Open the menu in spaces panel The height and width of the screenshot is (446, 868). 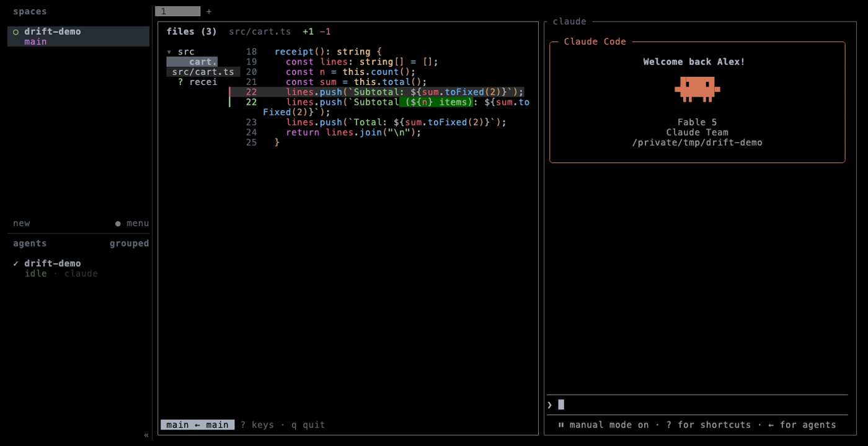tap(132, 223)
